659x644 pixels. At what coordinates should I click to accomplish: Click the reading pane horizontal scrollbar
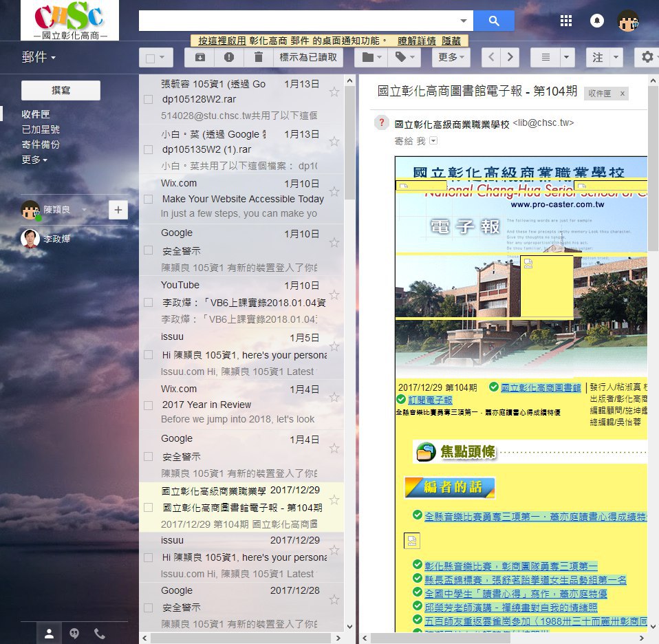pyautogui.click(x=440, y=638)
